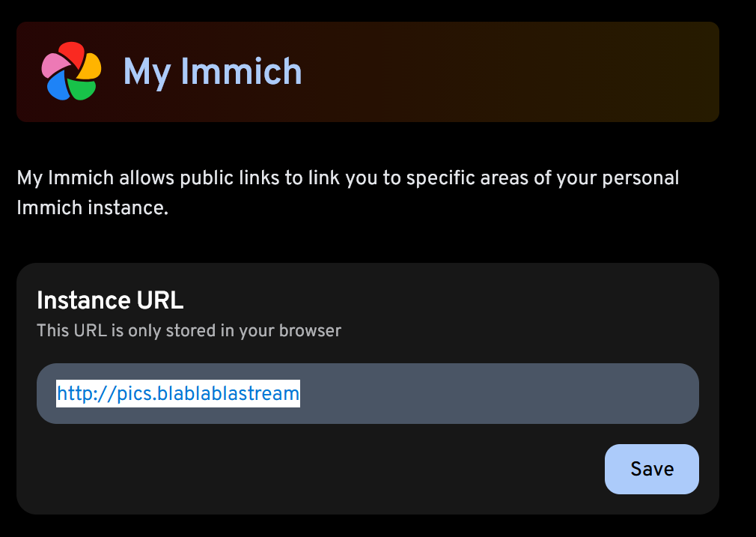Click the Save button
Screen dimensions: 756x537
click(x=651, y=469)
